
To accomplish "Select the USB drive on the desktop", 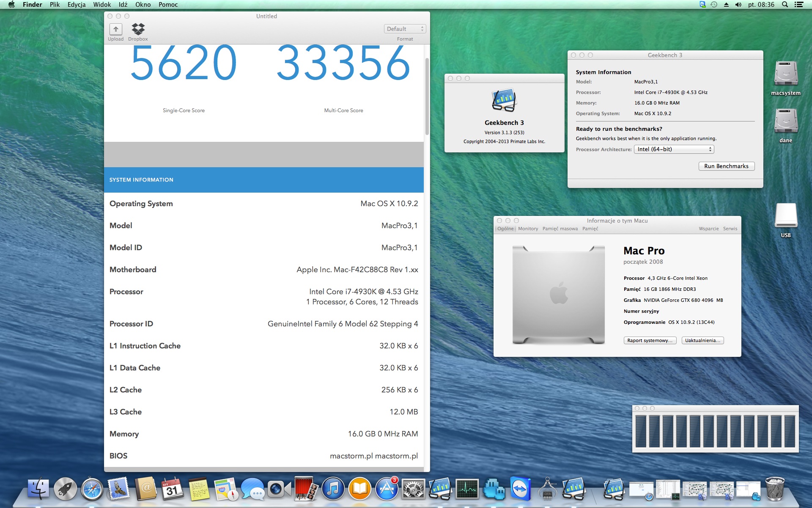I will pyautogui.click(x=786, y=221).
